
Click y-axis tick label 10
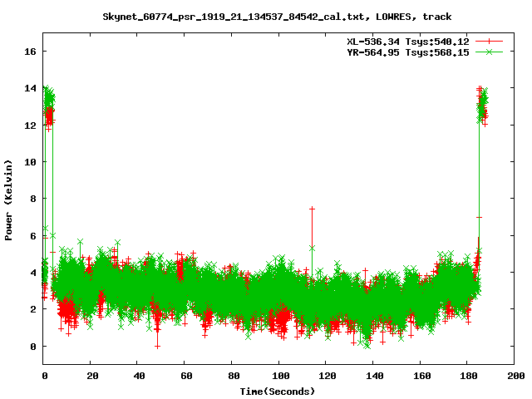(30, 162)
